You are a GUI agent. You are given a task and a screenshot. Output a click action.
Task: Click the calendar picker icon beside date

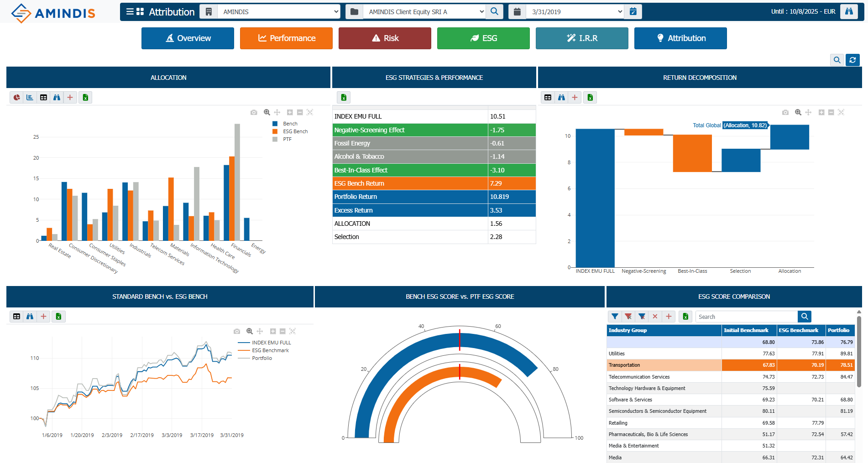pos(633,12)
